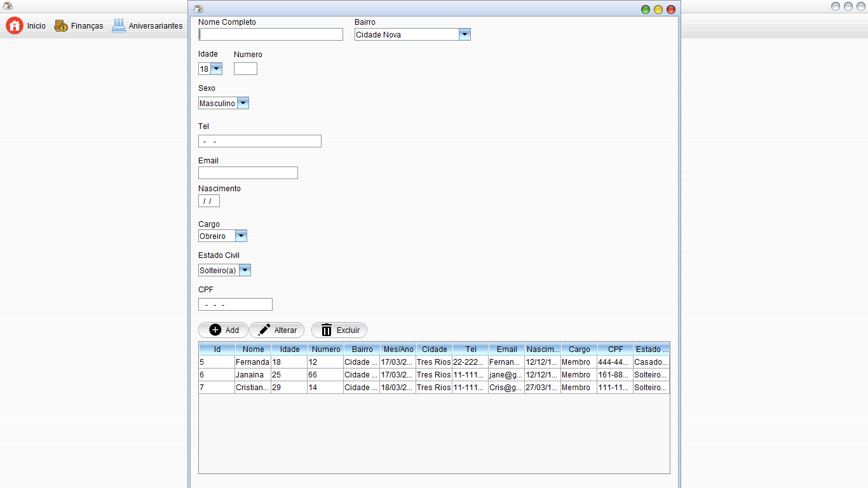Expand the Estado Civil dropdown

[x=245, y=270]
